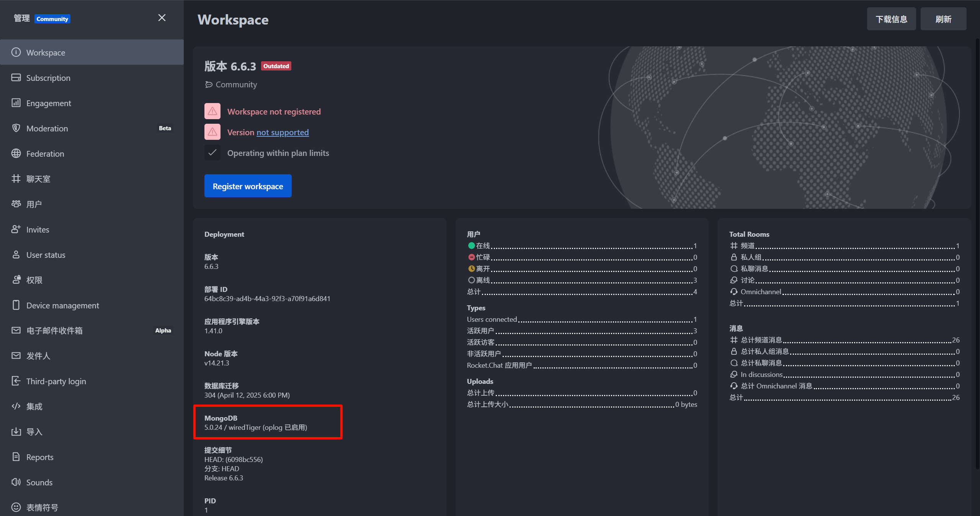
Task: Click the Outdated version badge
Action: (x=276, y=66)
